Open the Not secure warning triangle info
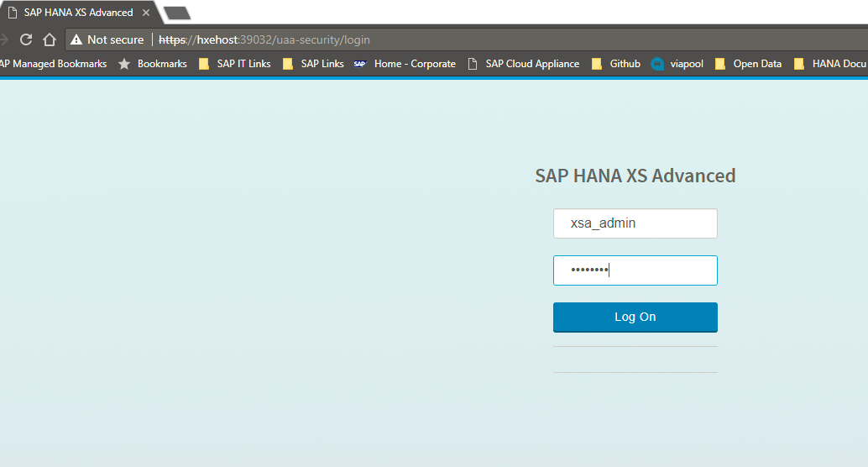The height and width of the screenshot is (467, 868). pos(76,39)
